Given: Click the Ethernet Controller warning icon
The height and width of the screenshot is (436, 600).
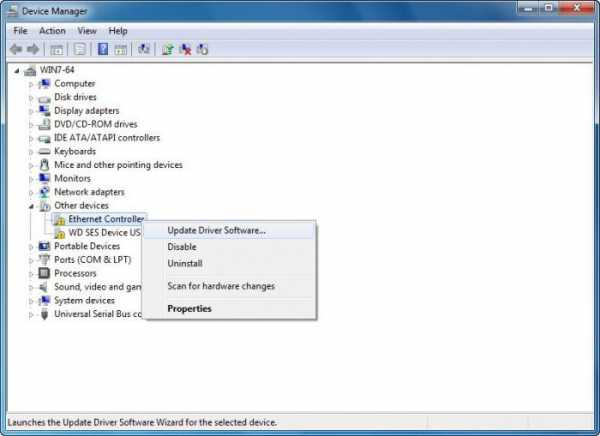Looking at the screenshot, I should coord(60,220).
